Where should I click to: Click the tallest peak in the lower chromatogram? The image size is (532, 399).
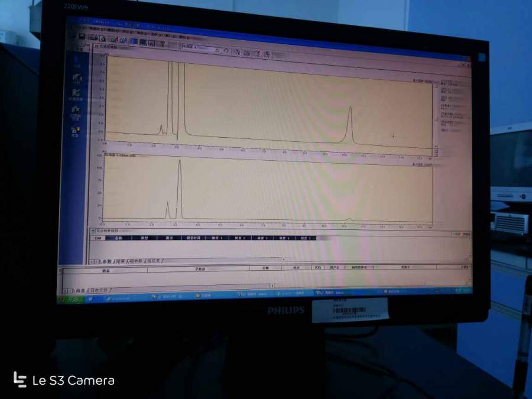click(180, 189)
